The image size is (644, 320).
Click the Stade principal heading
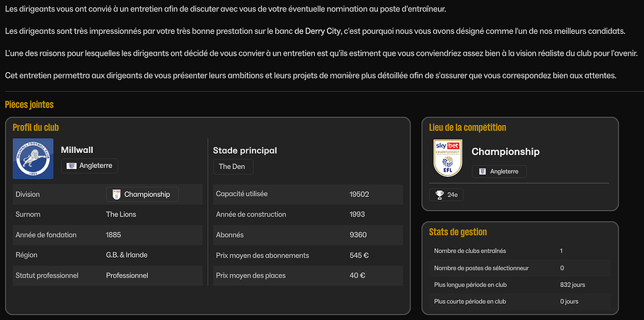pos(245,150)
